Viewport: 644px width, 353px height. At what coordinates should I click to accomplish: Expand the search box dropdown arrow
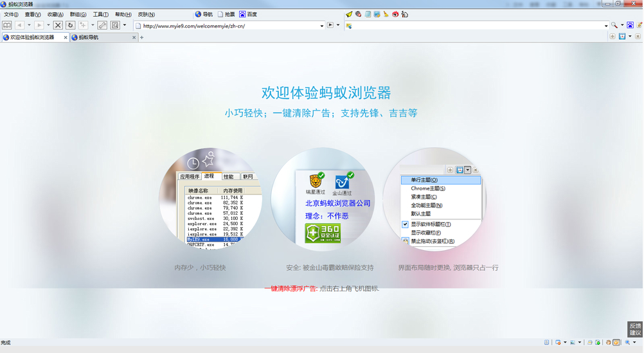coord(606,26)
